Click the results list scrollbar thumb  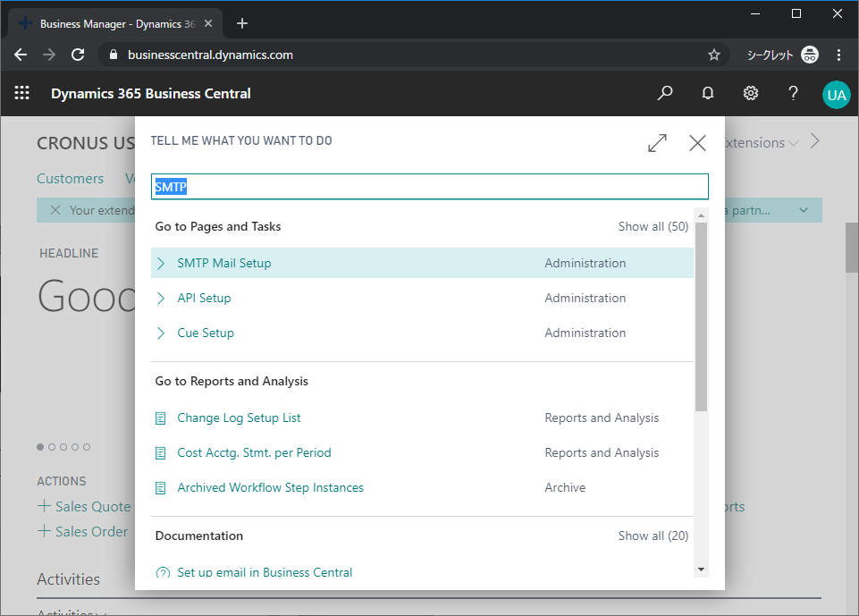701,316
